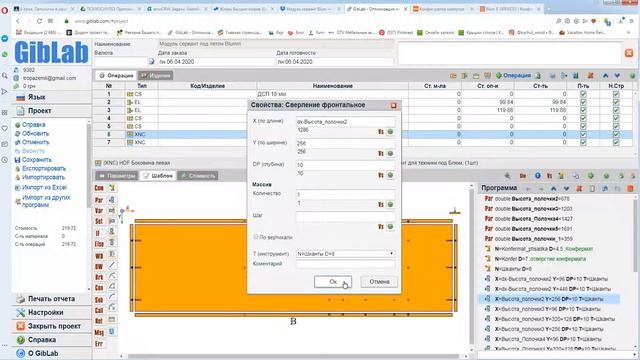
Task: Toggle Н.Стр checkbox in row 5
Action: pos(616,126)
